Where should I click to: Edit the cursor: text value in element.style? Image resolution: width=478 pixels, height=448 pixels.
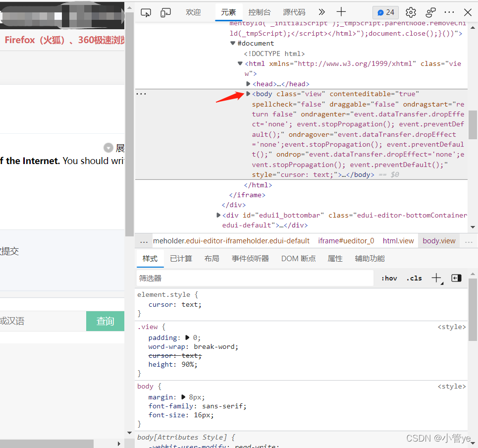tap(191, 305)
